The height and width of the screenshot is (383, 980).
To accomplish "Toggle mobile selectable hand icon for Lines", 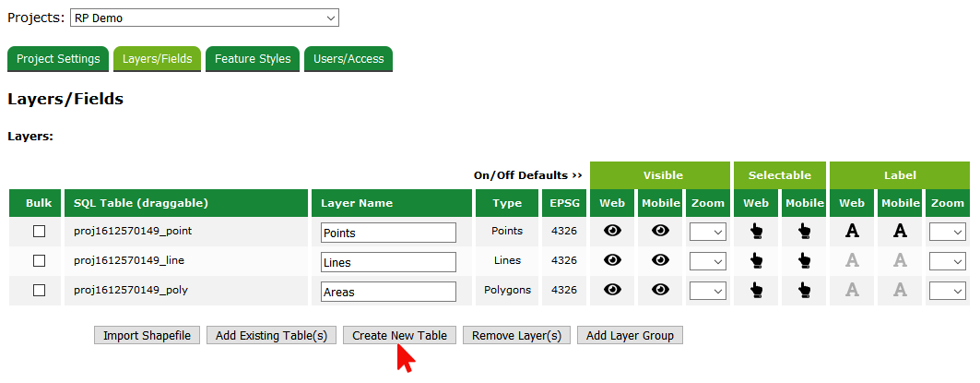I will tap(804, 261).
